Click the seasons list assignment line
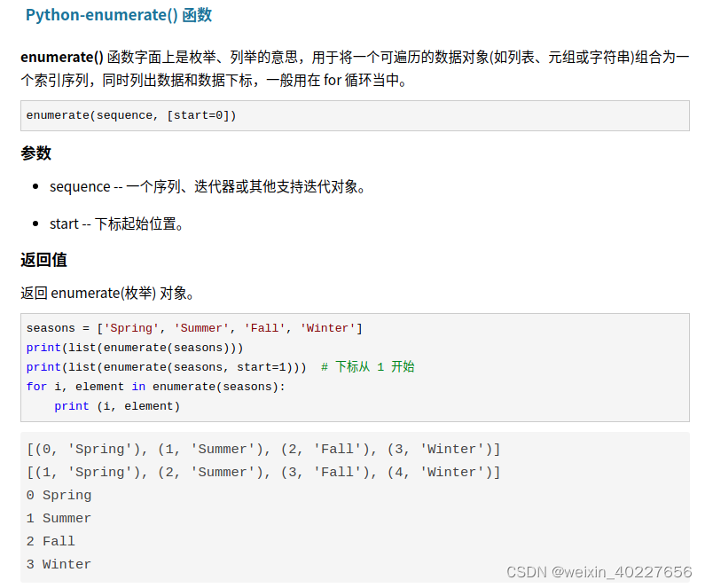The width and height of the screenshot is (705, 588). point(194,328)
